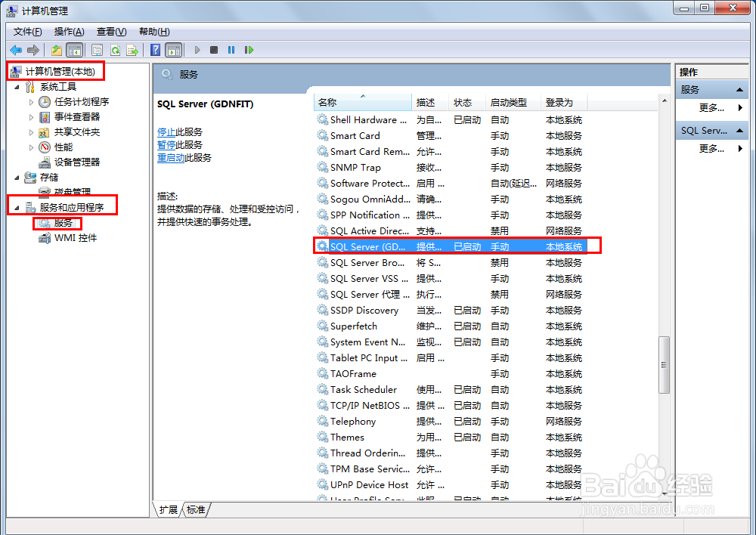Toggle the console tree panel icon
This screenshot has width=756, height=535.
[73, 49]
